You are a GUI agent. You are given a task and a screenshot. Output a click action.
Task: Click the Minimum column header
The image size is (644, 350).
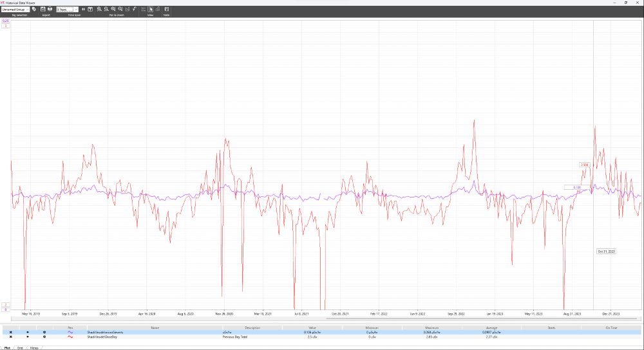click(372, 328)
